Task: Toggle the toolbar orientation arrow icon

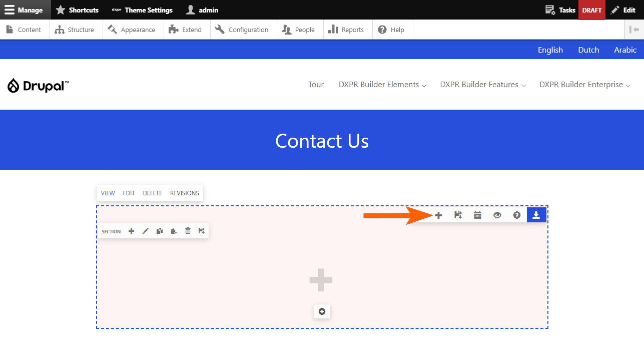Action: coord(634,30)
